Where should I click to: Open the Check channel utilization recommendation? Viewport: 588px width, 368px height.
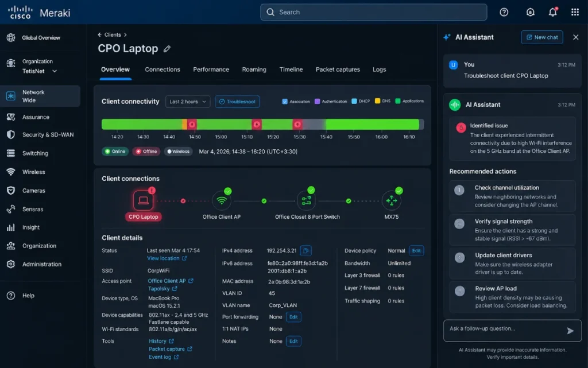point(513,196)
